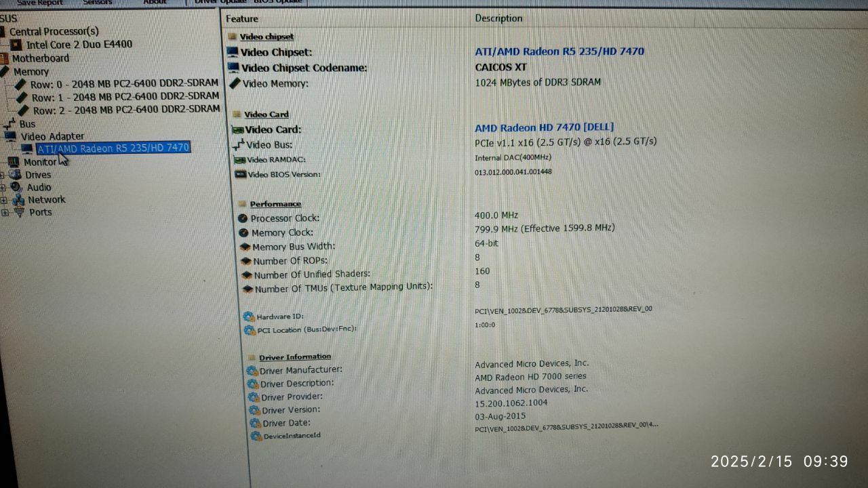The width and height of the screenshot is (868, 488).
Task: Click the Video chipset section header
Action: (267, 37)
